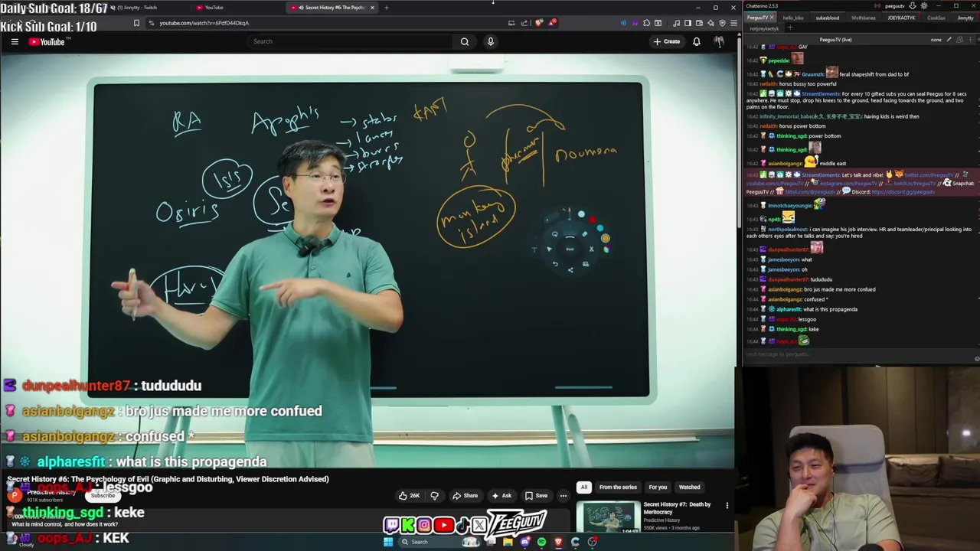The width and height of the screenshot is (980, 551).
Task: Open a new browser tab
Action: click(x=387, y=8)
